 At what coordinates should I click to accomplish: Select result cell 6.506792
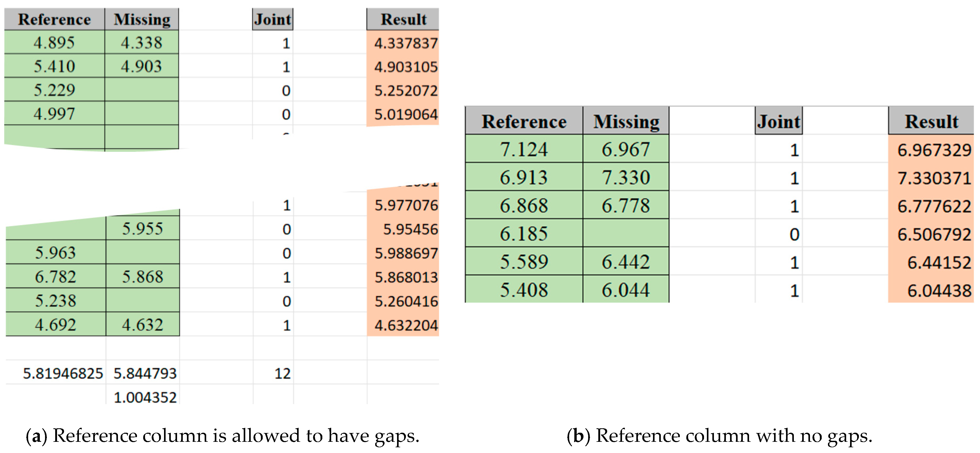(934, 234)
